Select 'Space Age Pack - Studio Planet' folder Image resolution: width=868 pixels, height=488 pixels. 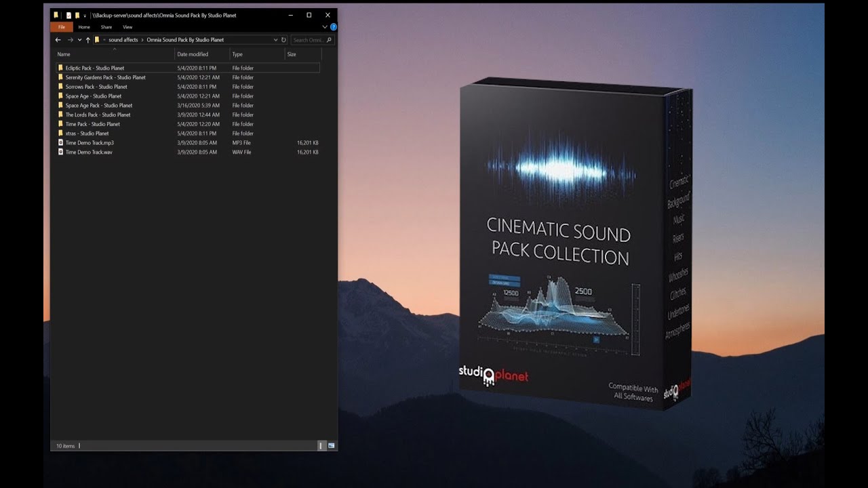click(99, 106)
